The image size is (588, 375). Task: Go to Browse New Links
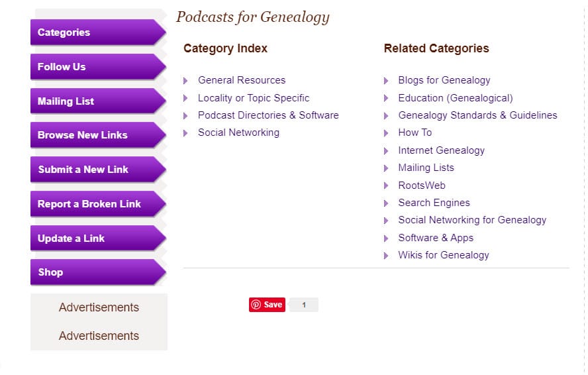point(98,135)
